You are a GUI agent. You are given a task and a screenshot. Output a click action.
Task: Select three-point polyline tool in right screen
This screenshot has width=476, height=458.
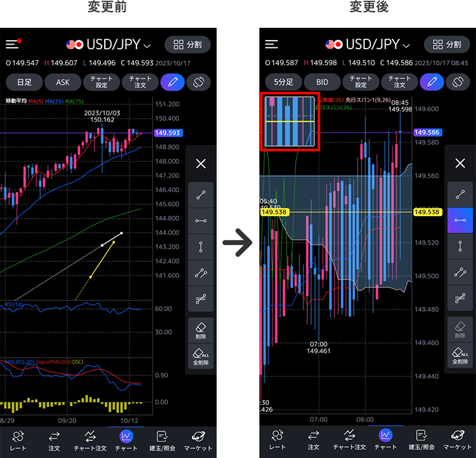click(460, 272)
